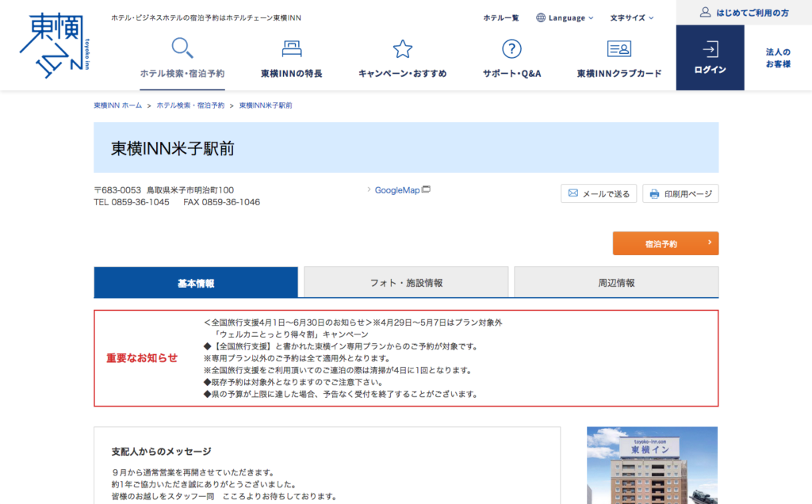Click the external link icon beside GoogleMap
This screenshot has width=812, height=504.
coord(426,189)
